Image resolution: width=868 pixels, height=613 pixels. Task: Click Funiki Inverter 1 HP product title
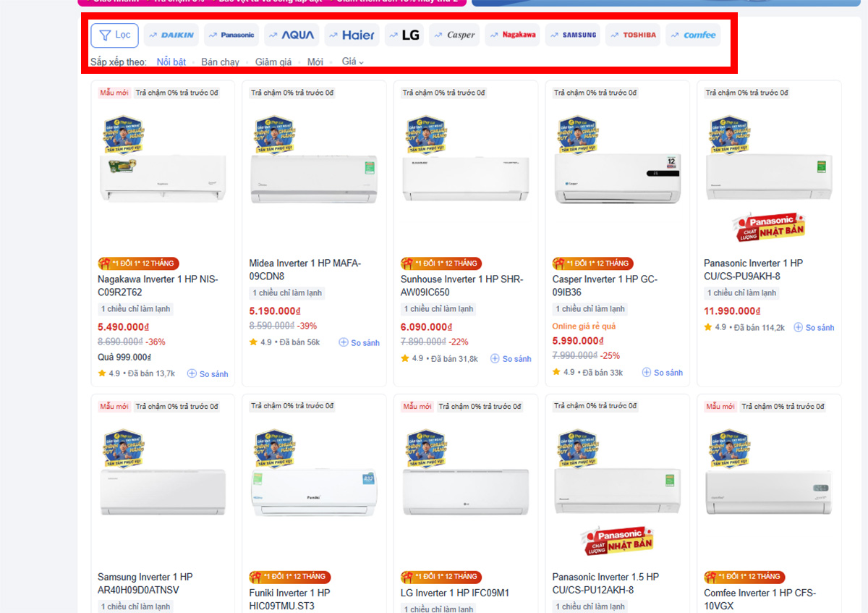[290, 599]
